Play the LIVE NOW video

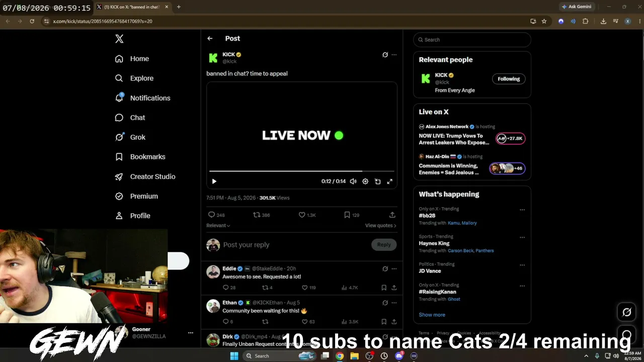[214, 182]
